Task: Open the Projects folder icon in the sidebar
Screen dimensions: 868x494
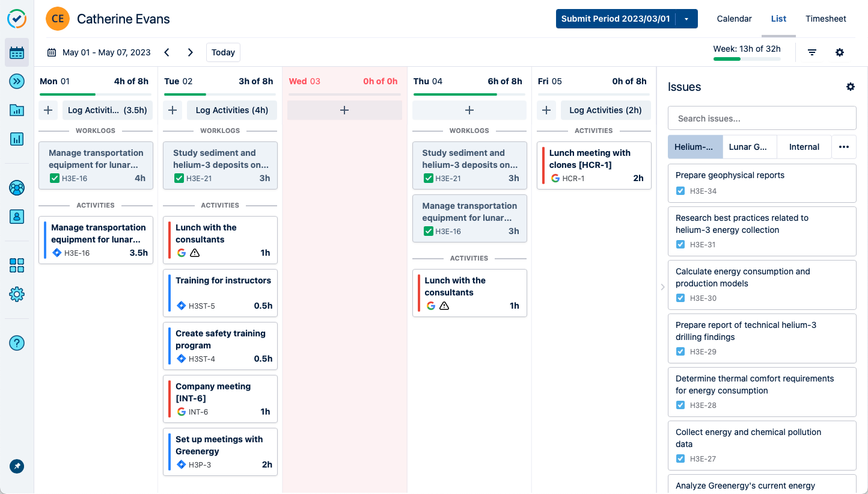Action: pos(17,110)
